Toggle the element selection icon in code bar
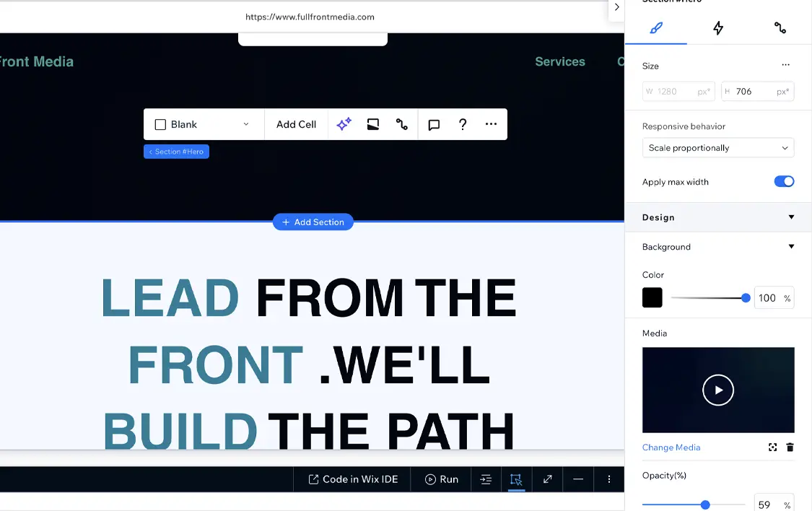The height and width of the screenshot is (511, 812). 516,479
